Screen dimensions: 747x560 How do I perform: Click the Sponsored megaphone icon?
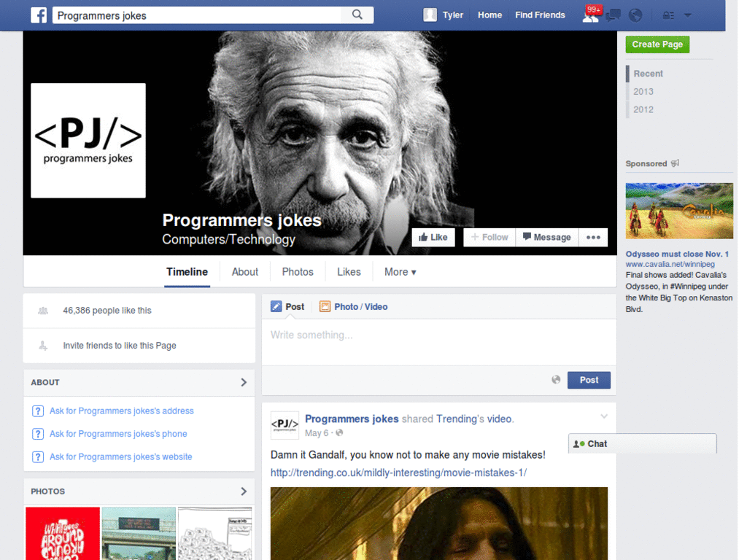tap(675, 163)
